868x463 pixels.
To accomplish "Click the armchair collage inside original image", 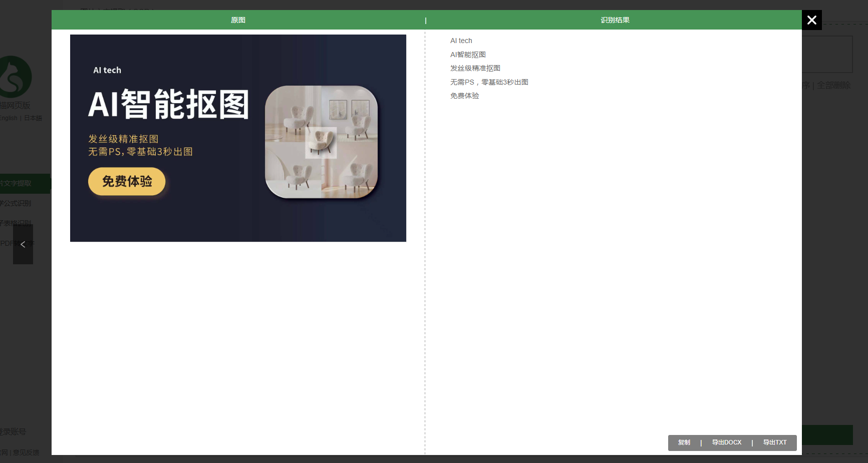I will 321,142.
